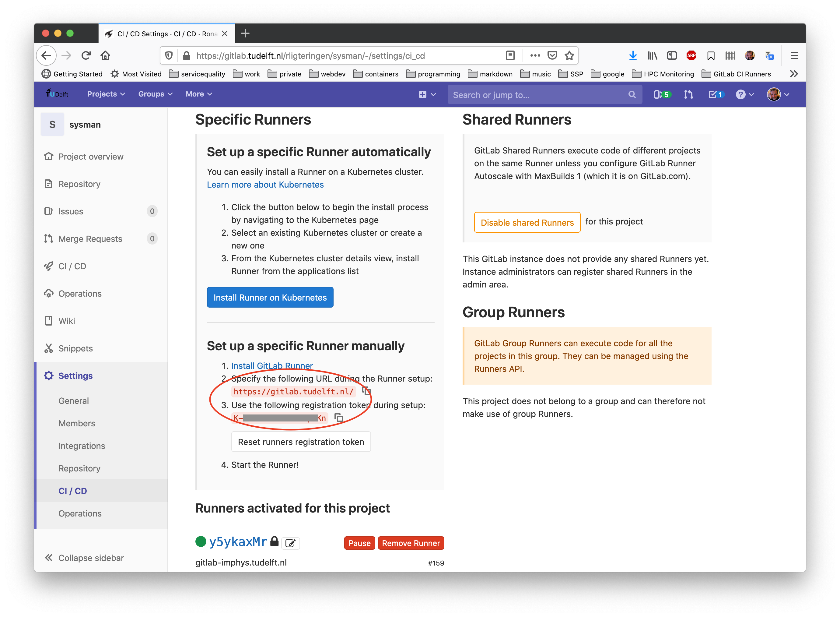Select Members under Settings

(77, 423)
